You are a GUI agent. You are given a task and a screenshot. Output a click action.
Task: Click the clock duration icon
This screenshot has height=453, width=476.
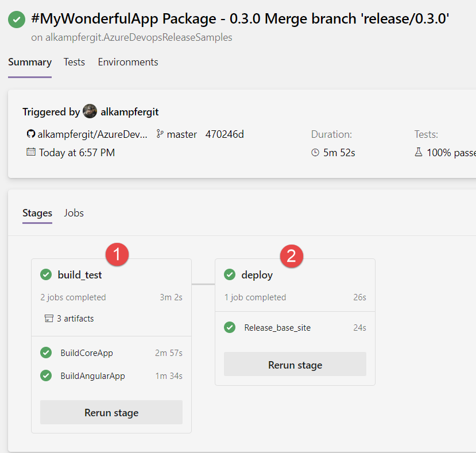point(315,152)
